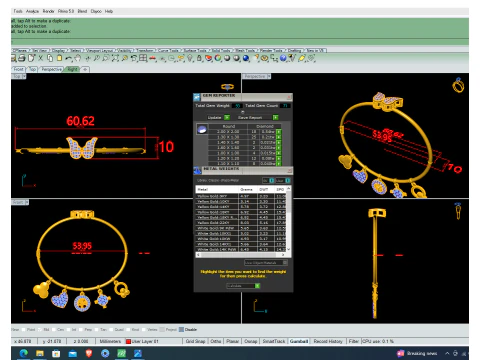Click the blue sphere Render icon
This screenshot has width=480, height=360.
(x=246, y=58)
